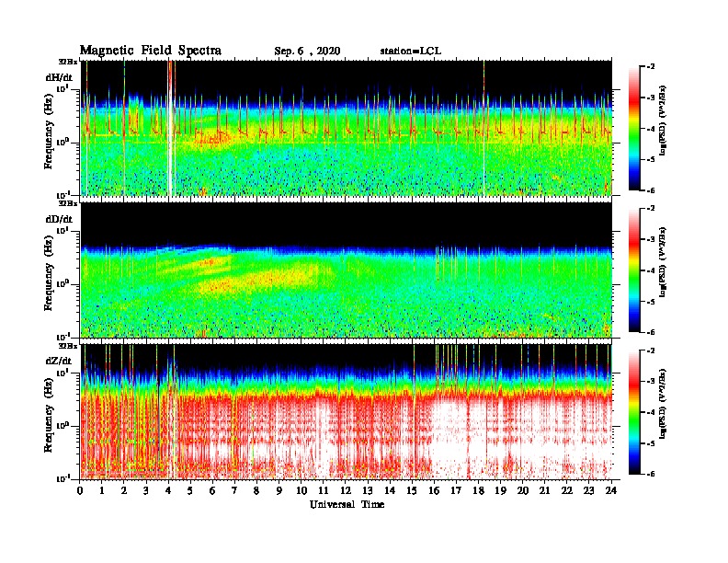Click the "-5" tick of dZ/dt color bar
728x563 pixels.
651,443
